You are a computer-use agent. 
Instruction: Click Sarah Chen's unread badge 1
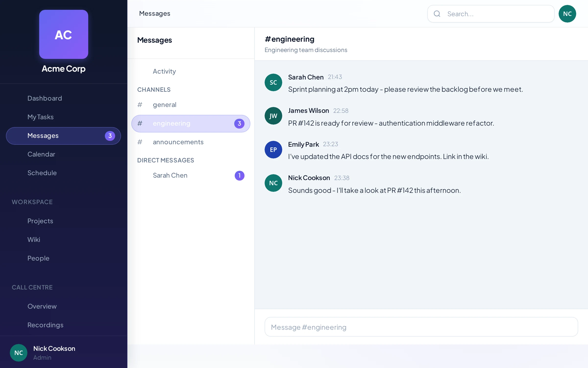pos(239,175)
